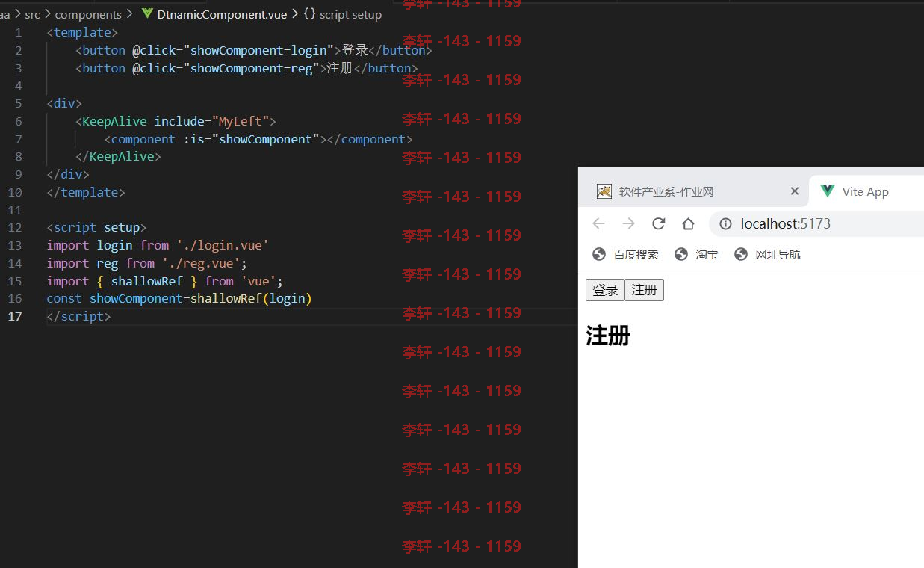Close the 软件产业系-作业网 browser tab
The width and height of the screenshot is (924, 568).
(795, 191)
